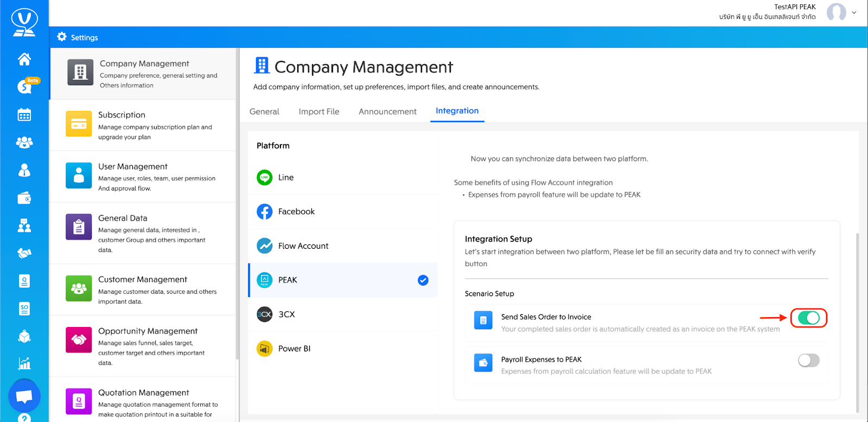Open the calendar icon in sidebar

tap(24, 115)
